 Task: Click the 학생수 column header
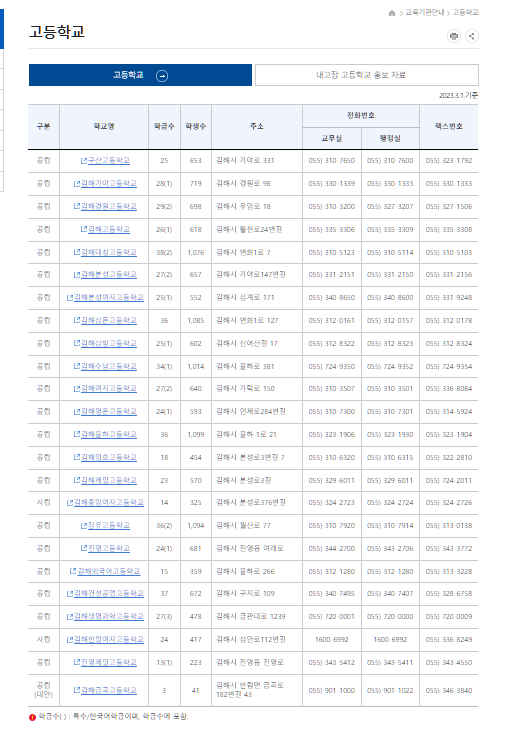pyautogui.click(x=196, y=126)
